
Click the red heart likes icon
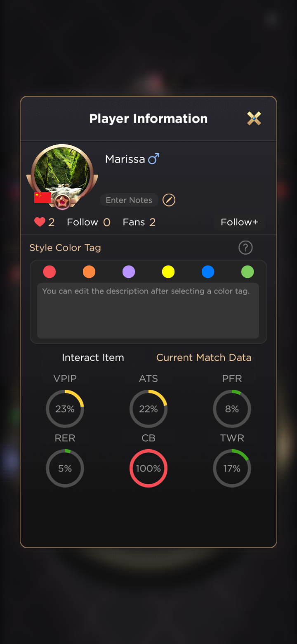[40, 222]
